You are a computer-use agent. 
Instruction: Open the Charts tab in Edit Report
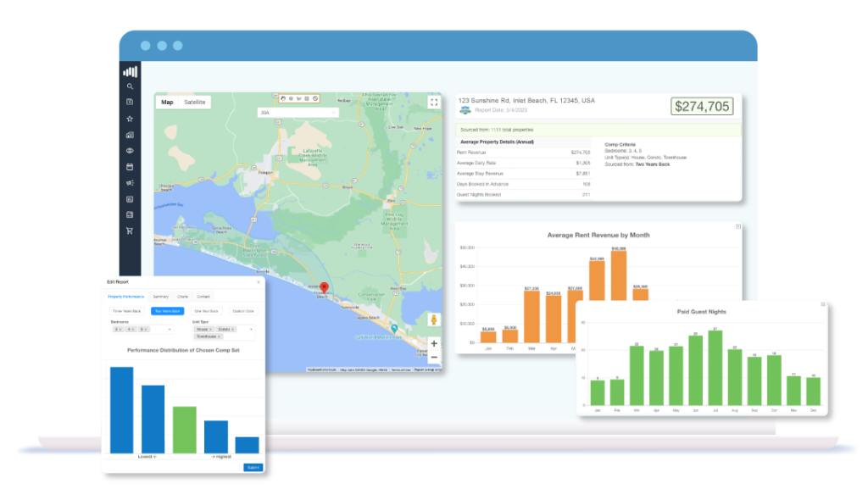pos(183,297)
